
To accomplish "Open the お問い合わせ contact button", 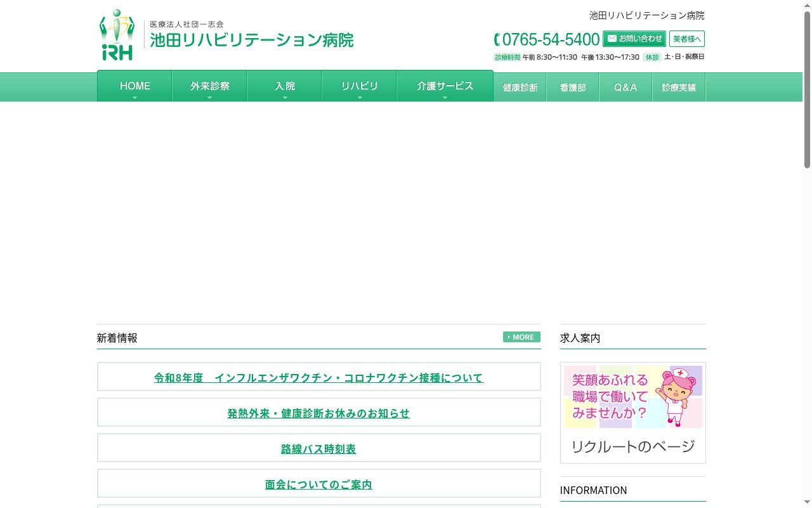I will point(634,39).
